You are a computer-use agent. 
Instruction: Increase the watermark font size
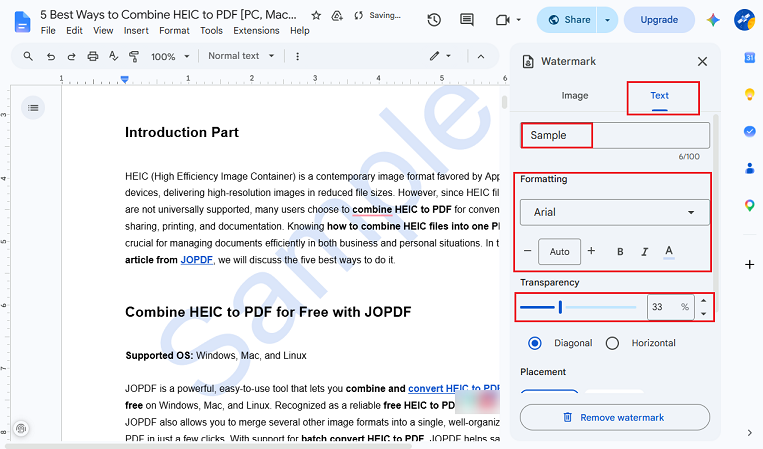[x=591, y=251]
